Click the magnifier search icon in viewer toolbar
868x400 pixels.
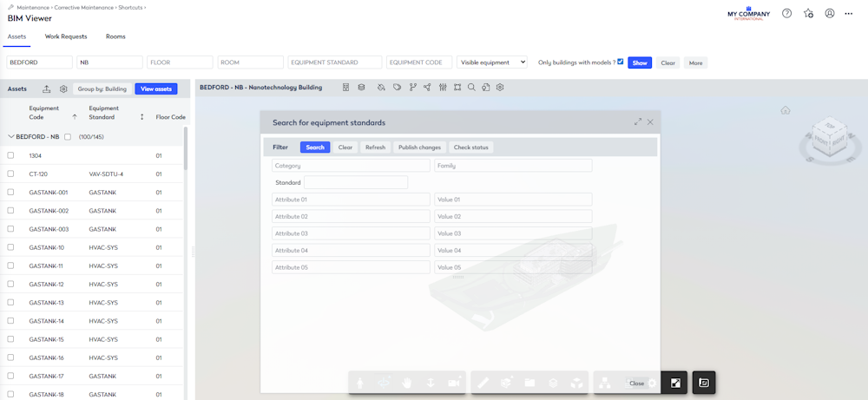click(471, 88)
